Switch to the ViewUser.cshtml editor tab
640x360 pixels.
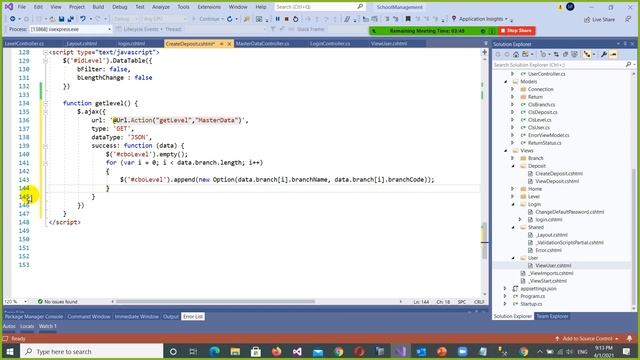point(389,44)
